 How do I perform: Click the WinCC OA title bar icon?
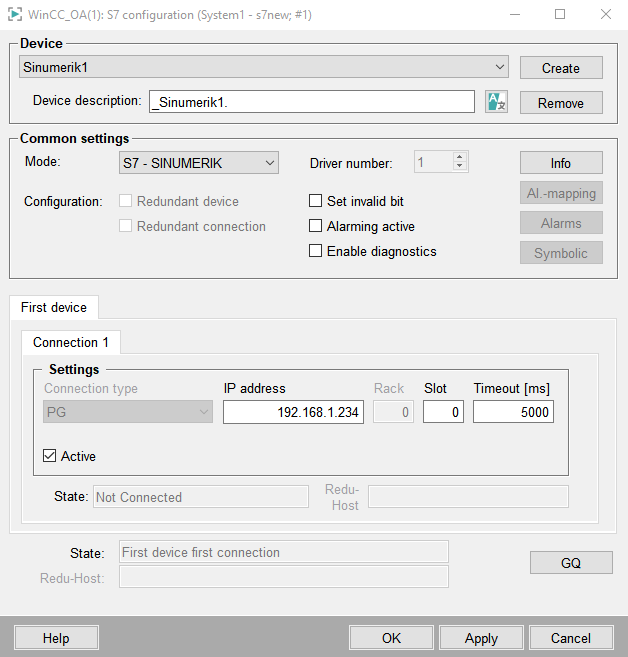[15, 14]
